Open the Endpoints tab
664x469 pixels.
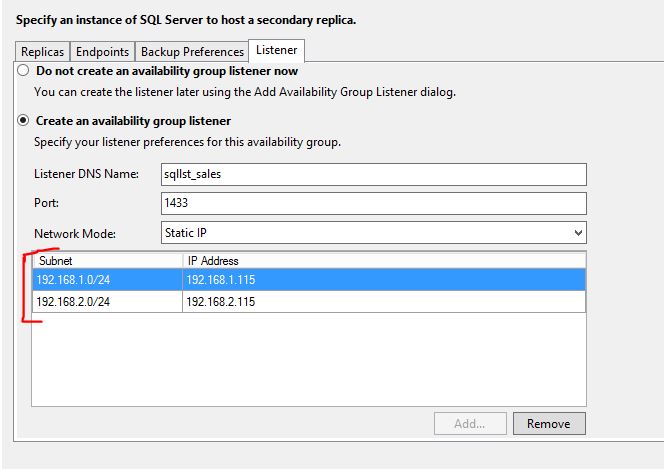103,51
